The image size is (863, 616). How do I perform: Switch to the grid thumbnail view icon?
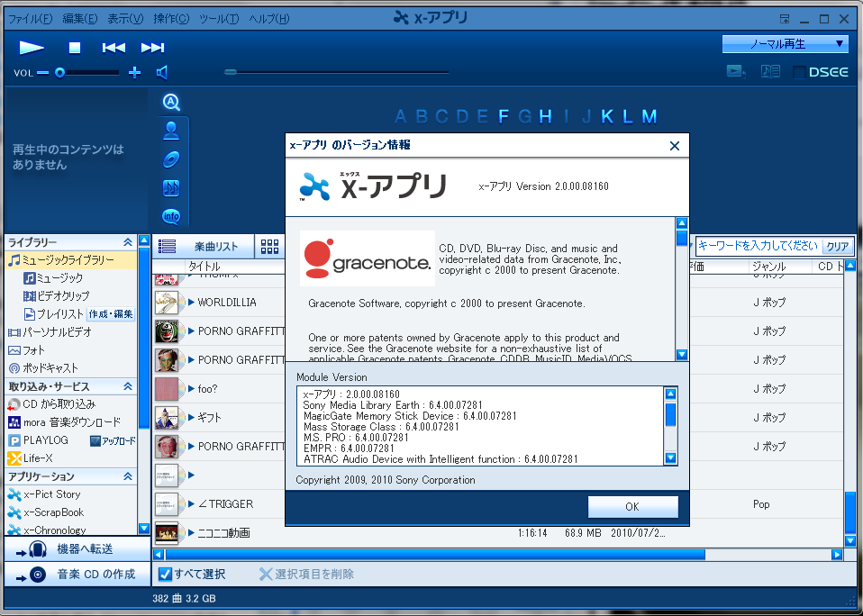[269, 247]
